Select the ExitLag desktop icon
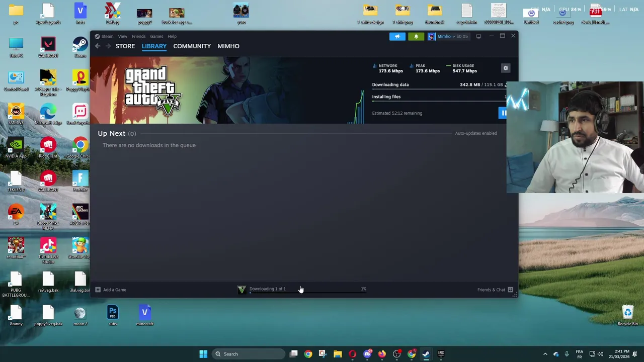Screen dimensions: 644x362 pos(112,14)
